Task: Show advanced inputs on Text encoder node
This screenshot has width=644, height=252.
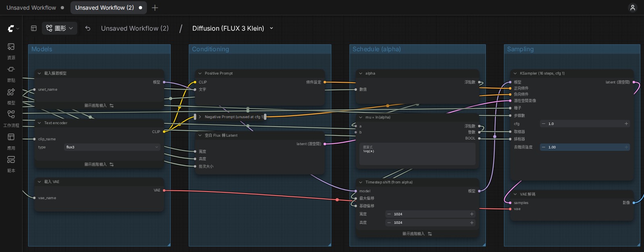Action: (x=99, y=165)
